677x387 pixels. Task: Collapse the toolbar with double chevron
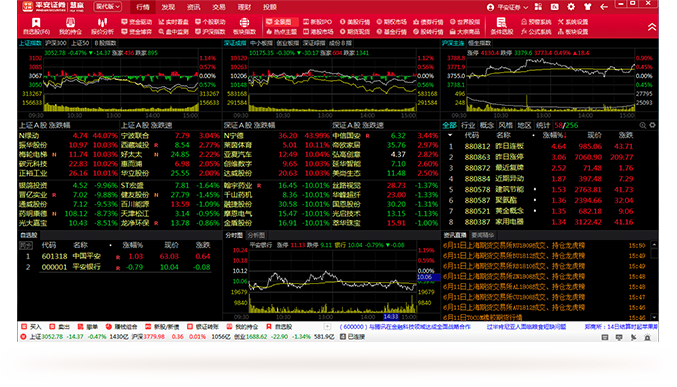652,27
